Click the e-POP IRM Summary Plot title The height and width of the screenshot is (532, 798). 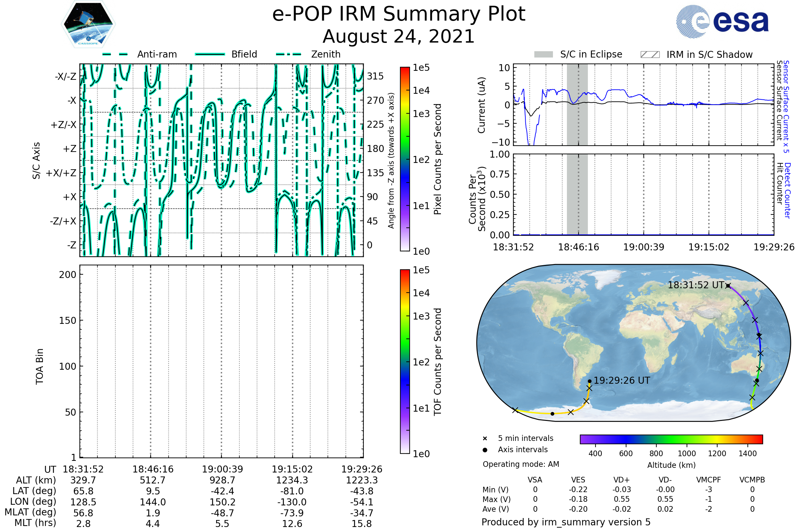click(399, 14)
